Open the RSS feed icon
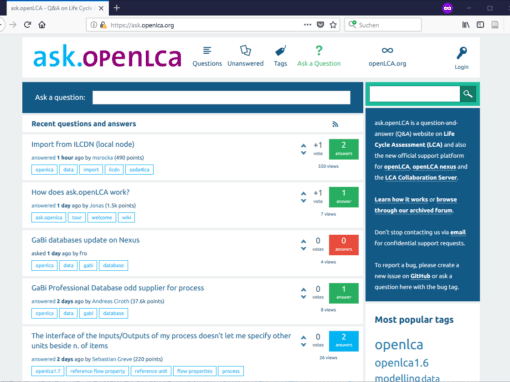The image size is (510, 382). [x=335, y=124]
